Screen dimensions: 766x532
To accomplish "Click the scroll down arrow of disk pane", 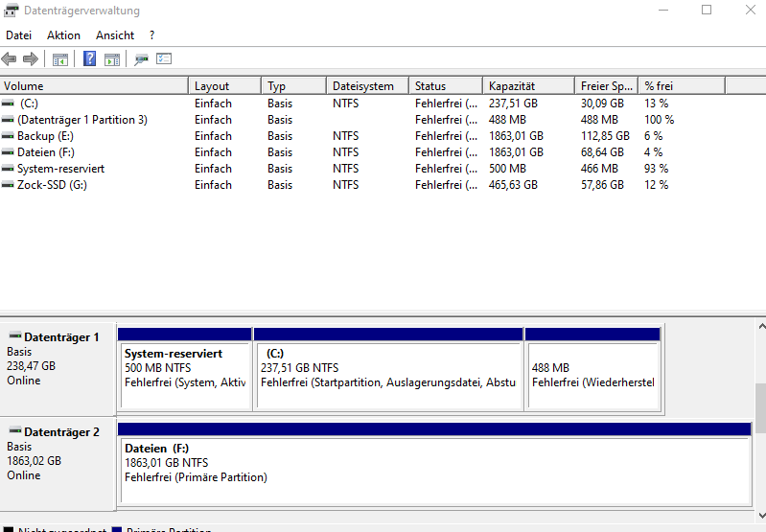I will click(x=761, y=515).
